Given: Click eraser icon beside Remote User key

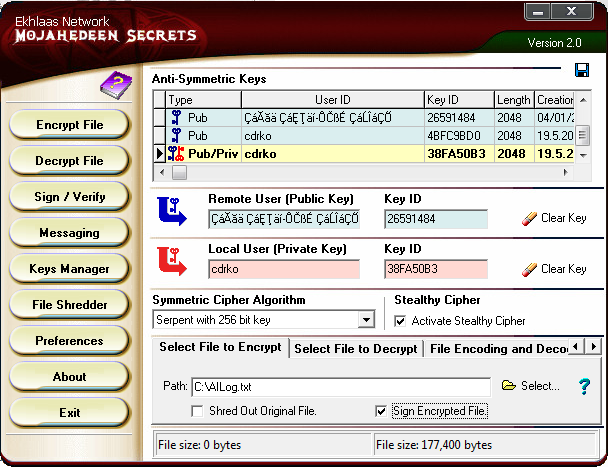Looking at the screenshot, I should click(x=529, y=218).
